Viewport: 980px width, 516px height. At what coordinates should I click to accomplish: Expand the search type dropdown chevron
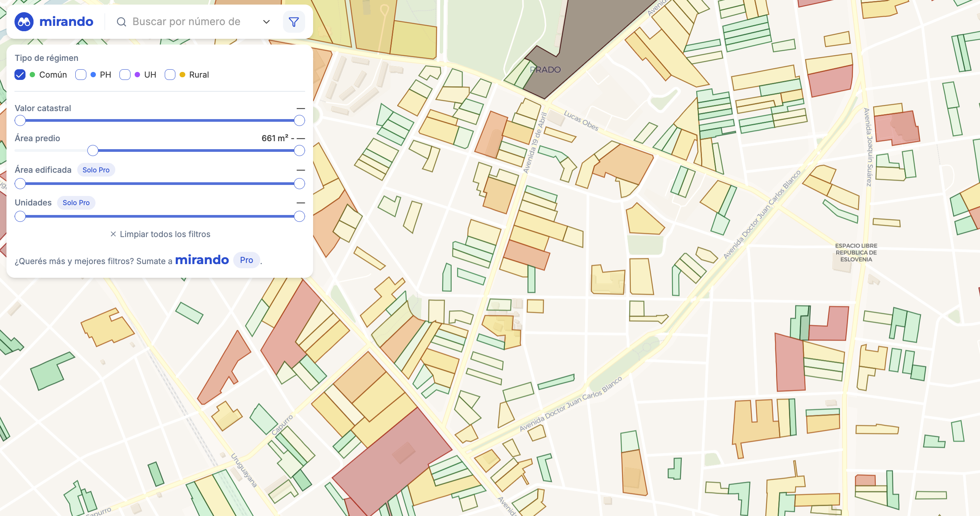pos(266,22)
